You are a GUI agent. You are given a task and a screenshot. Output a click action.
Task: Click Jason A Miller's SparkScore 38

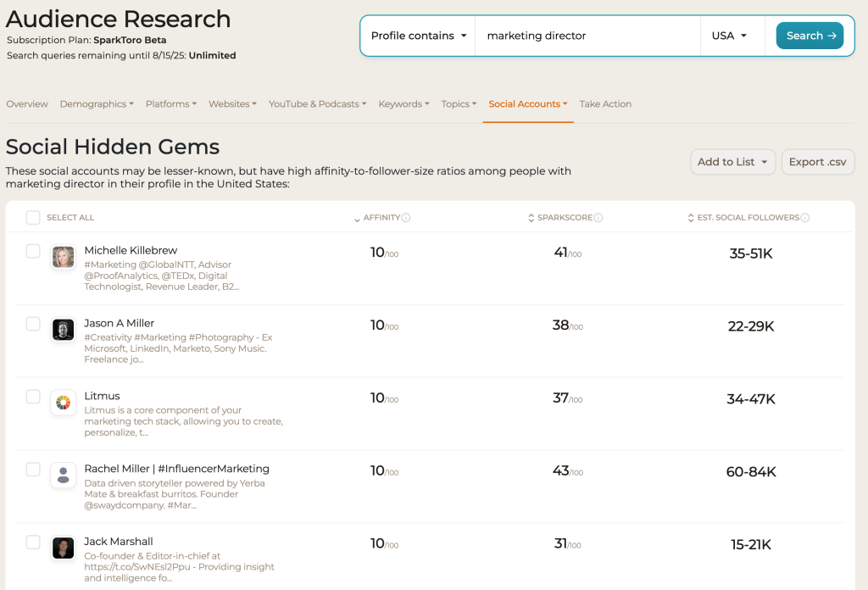click(x=567, y=326)
